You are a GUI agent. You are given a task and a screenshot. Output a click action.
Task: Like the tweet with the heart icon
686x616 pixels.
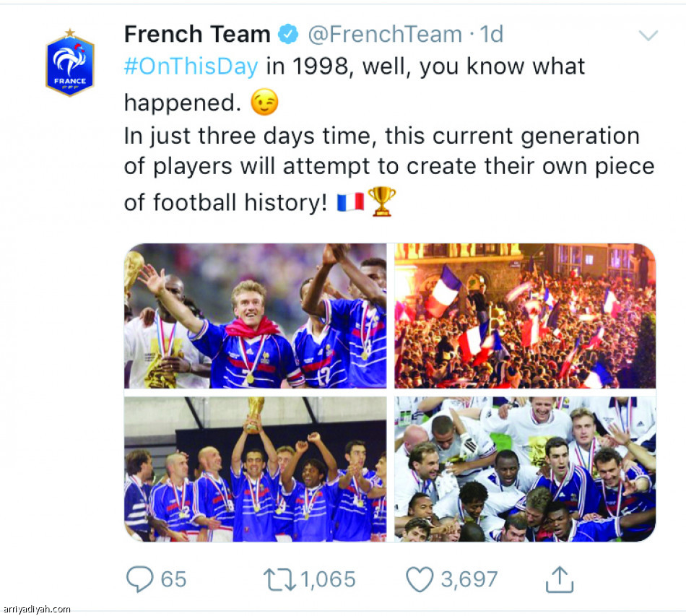[x=419, y=579]
